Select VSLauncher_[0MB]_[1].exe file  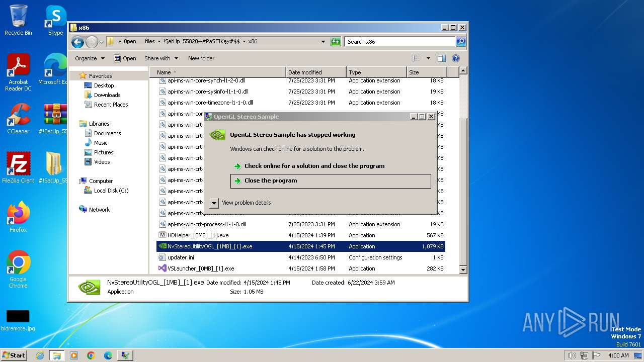pyautogui.click(x=301, y=268)
